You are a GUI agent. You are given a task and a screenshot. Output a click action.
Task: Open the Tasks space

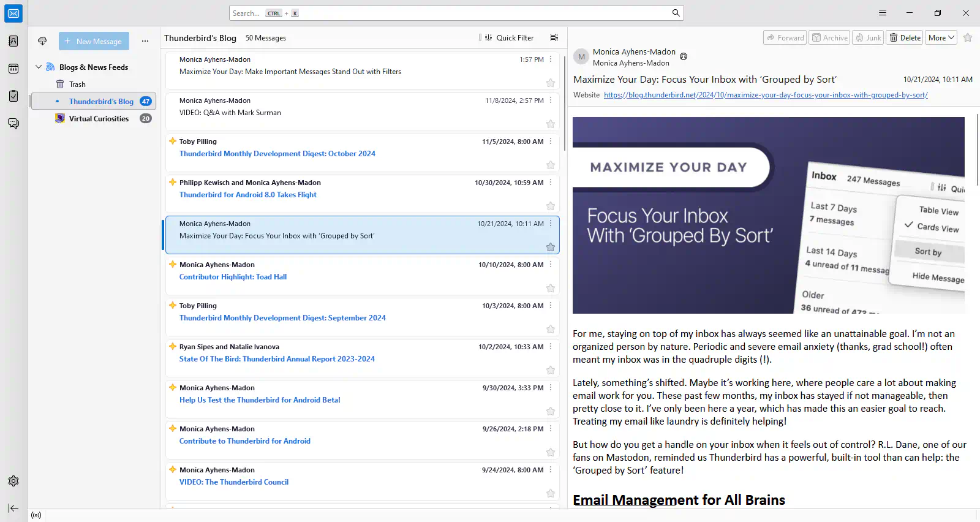(13, 96)
